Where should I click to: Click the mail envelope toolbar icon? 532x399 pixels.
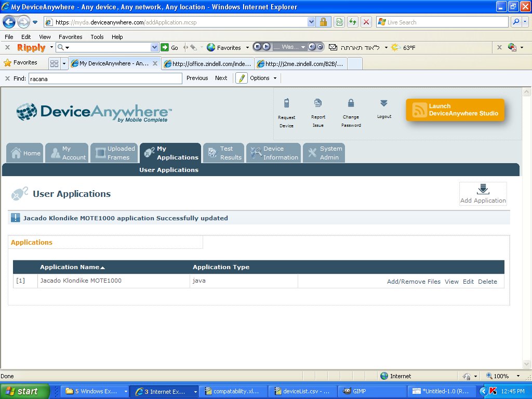coord(333,47)
